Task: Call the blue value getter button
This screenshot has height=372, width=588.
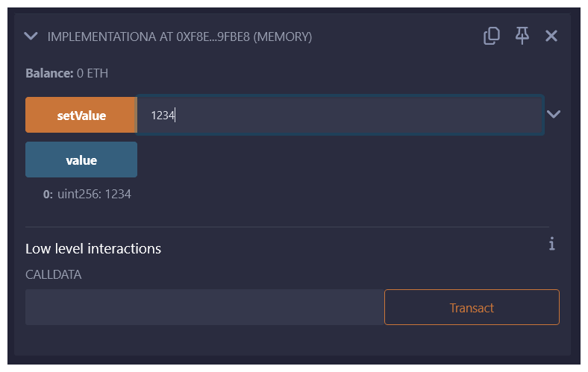Action: click(81, 160)
